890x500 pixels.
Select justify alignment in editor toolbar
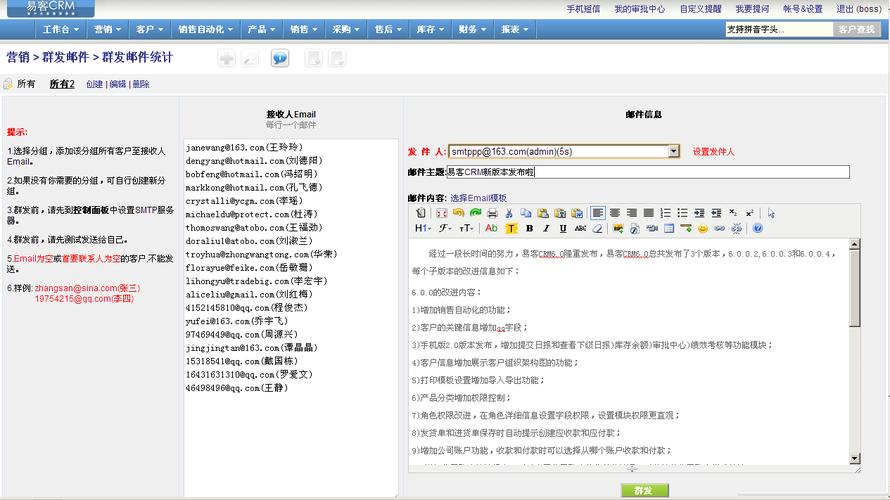648,213
